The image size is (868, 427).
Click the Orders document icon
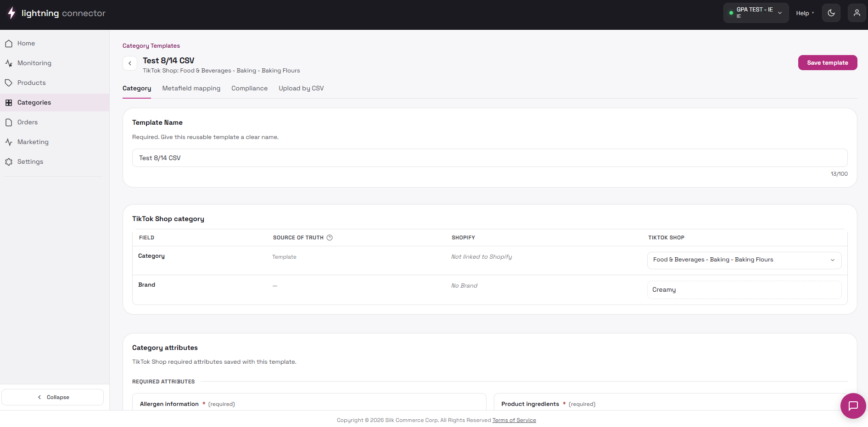coord(9,122)
